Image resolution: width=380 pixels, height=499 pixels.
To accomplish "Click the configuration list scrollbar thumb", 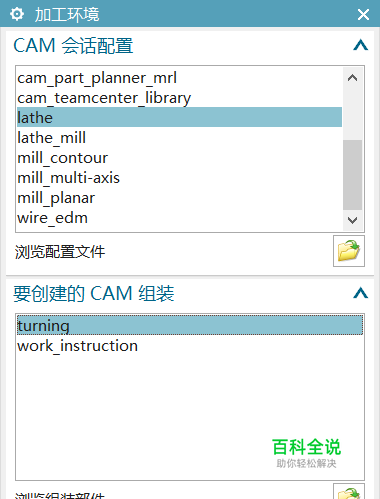I will click(352, 175).
